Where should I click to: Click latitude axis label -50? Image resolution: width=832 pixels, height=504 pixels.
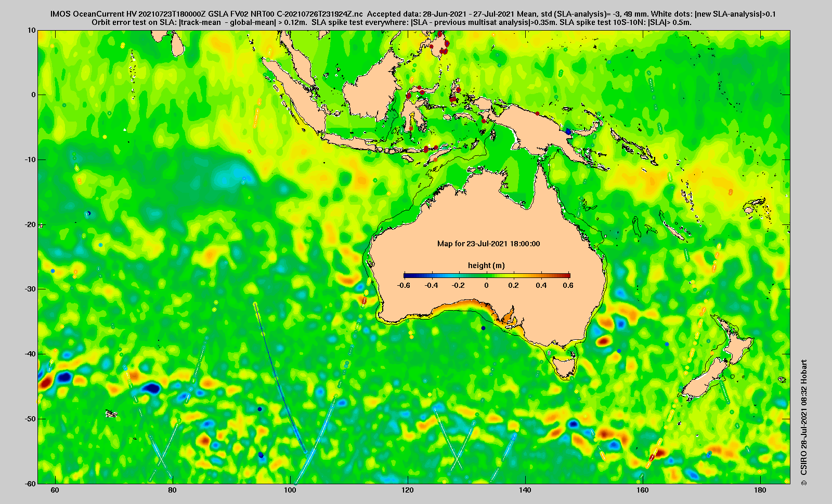[x=31, y=419]
